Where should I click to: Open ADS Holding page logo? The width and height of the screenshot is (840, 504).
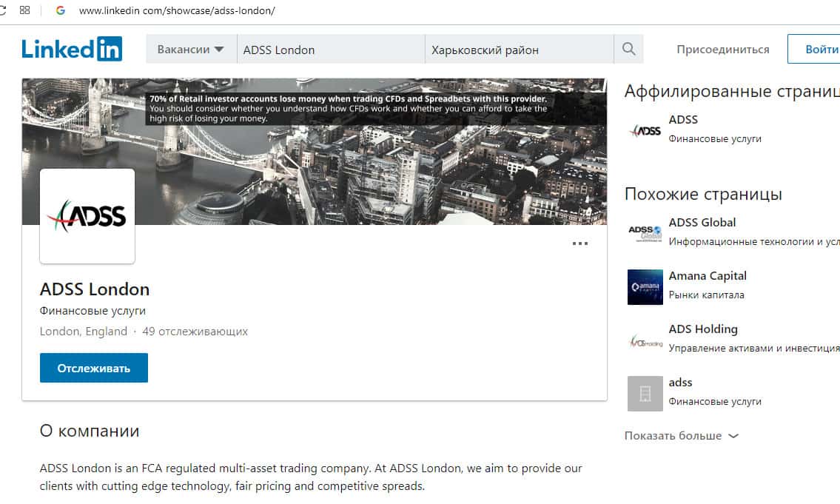[x=645, y=340]
